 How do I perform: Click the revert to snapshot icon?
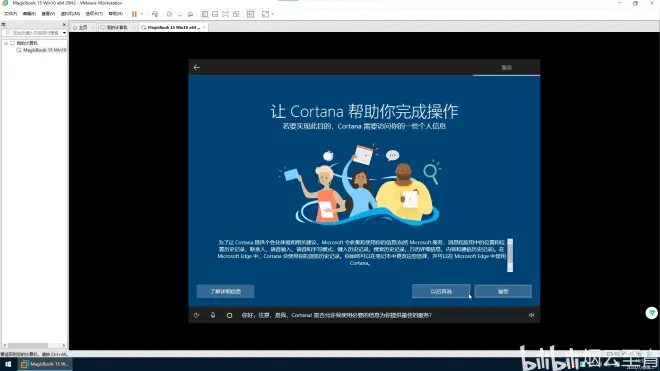coord(180,14)
